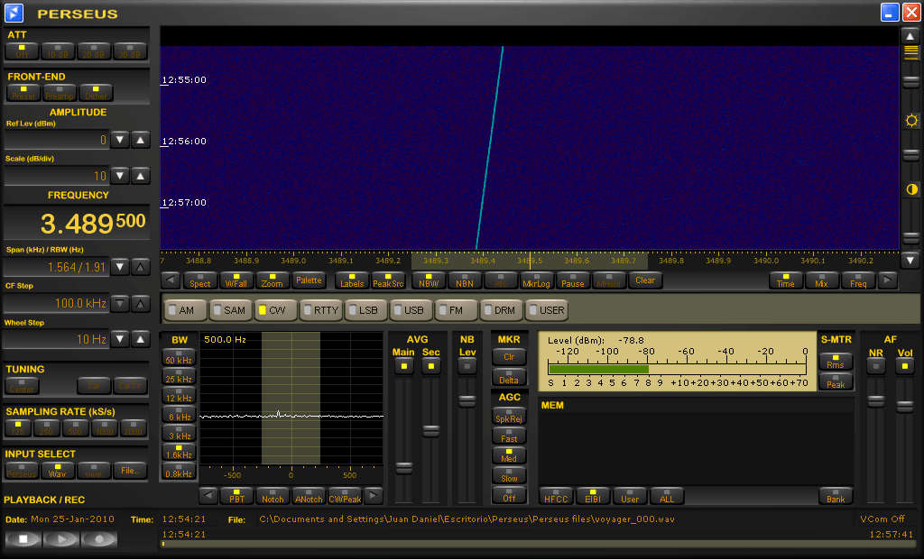Increase Span/RBW with its up arrow
Viewport: 924px width, 560px height.
click(x=140, y=267)
